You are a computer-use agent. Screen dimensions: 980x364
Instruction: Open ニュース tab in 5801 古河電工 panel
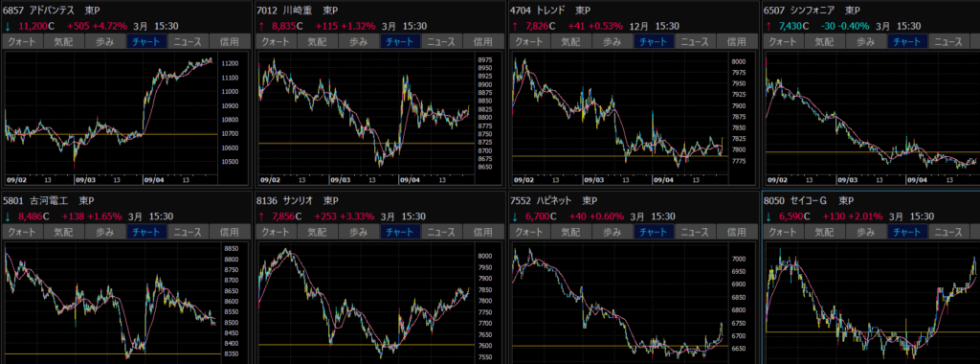pos(189,232)
